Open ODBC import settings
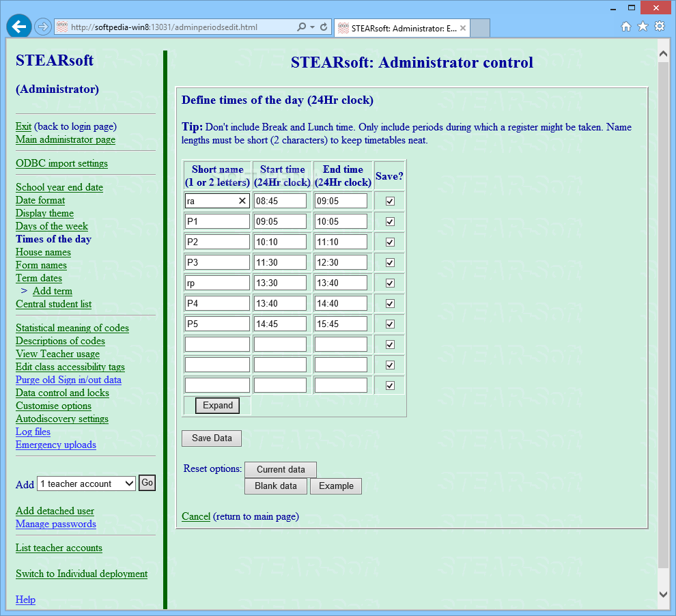Viewport: 676px width, 616px height. pos(61,163)
